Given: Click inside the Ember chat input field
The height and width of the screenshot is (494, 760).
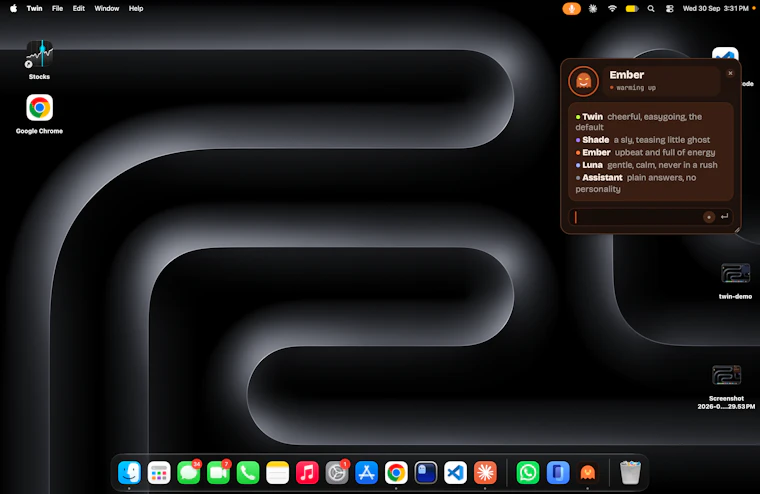Looking at the screenshot, I should pyautogui.click(x=637, y=217).
